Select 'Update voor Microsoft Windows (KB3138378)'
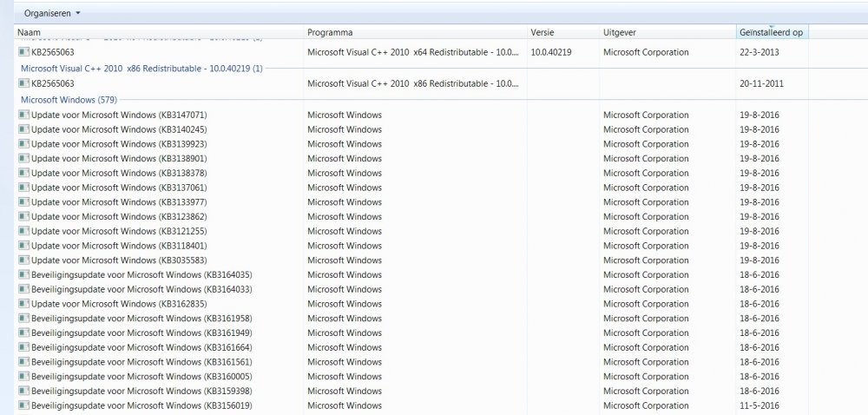The image size is (868, 415). (x=119, y=173)
